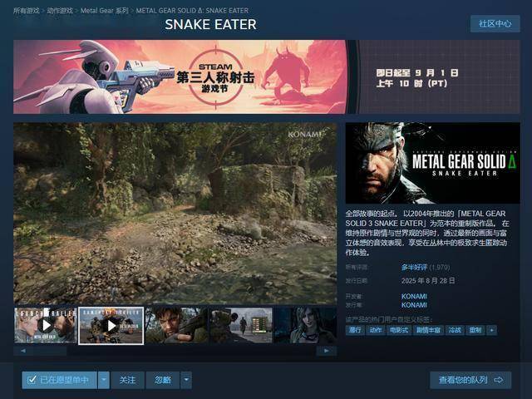Viewport: 532px width, 399px height.
Task: Select the 剧情丰富 tag
Action: [428, 330]
